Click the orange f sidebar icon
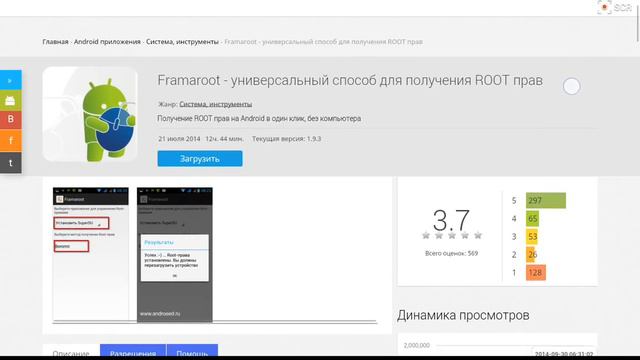The width and height of the screenshot is (640, 360). point(11,141)
